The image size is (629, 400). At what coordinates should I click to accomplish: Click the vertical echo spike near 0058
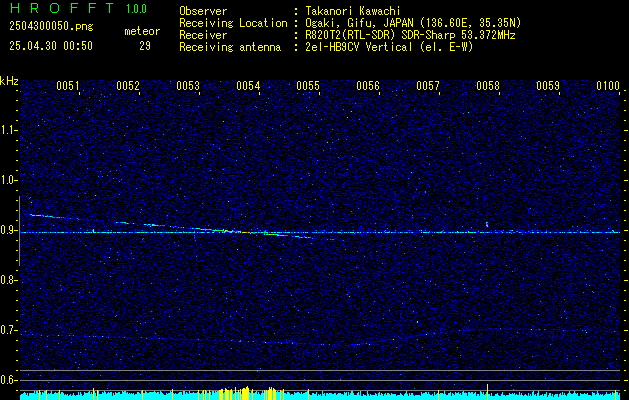point(487,224)
